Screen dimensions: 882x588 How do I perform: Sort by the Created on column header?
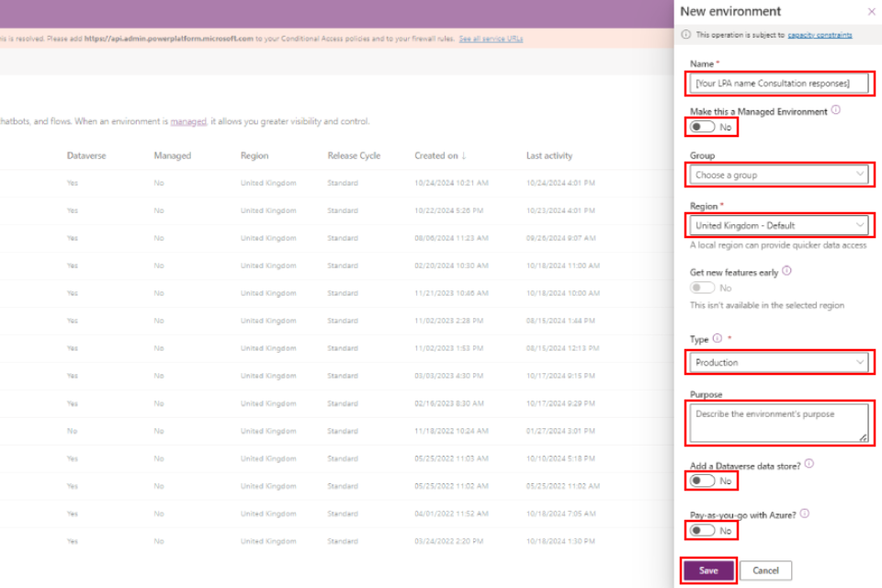pos(439,156)
